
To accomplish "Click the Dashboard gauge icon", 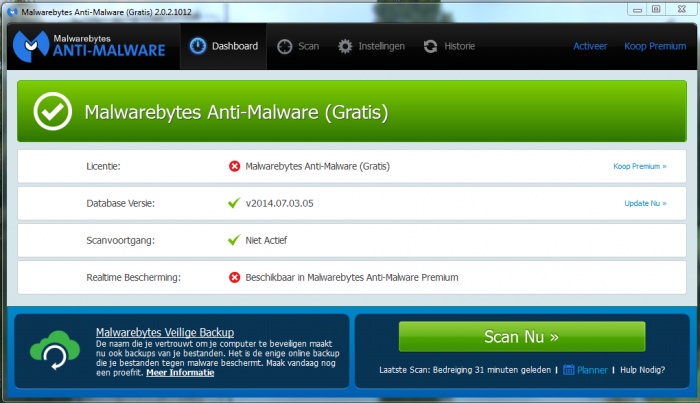I will pos(198,46).
